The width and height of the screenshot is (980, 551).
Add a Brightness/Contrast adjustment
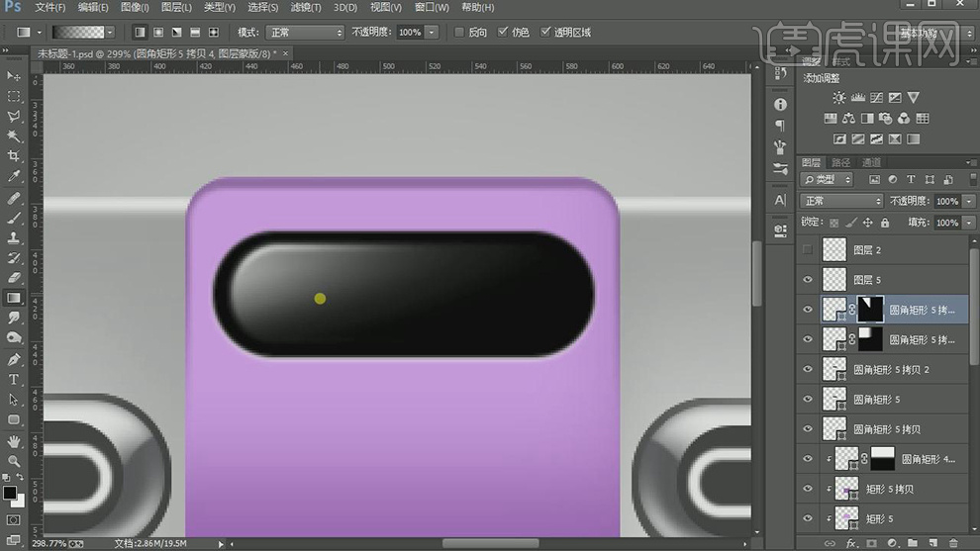(x=838, y=98)
